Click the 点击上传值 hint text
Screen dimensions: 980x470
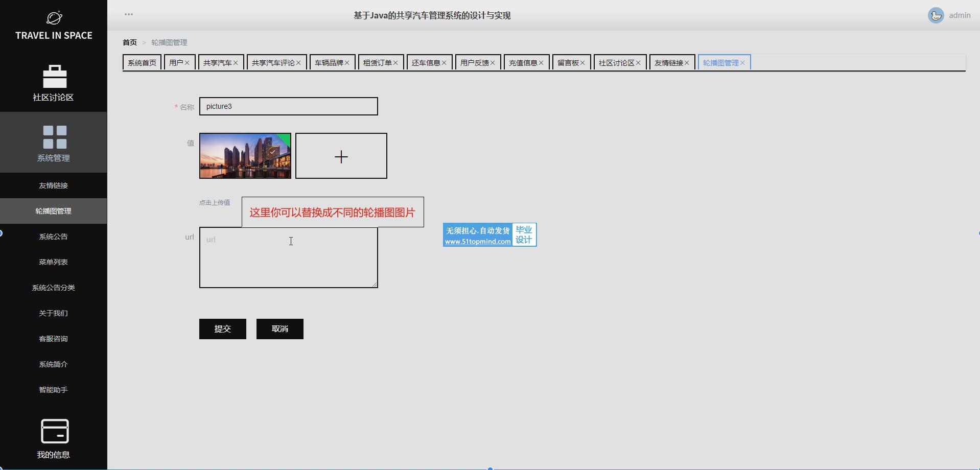(x=215, y=202)
